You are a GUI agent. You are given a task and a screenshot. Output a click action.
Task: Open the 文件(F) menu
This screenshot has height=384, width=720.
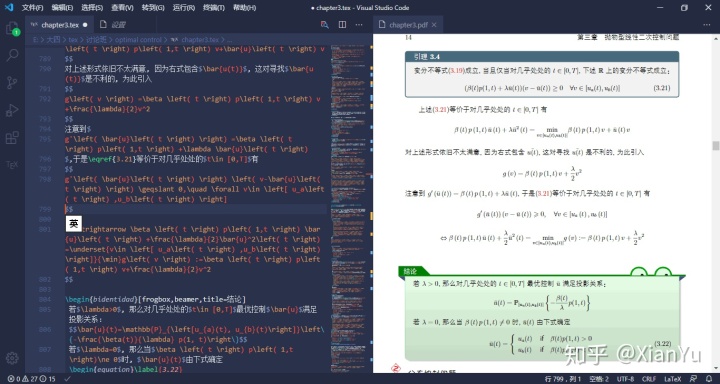point(33,8)
